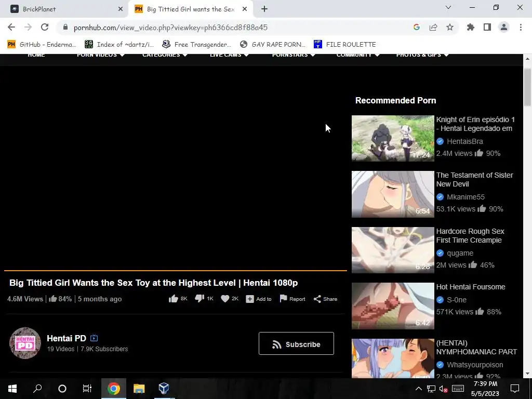Open a new browser tab
Screen dimensions: 532x399
tap(264, 9)
